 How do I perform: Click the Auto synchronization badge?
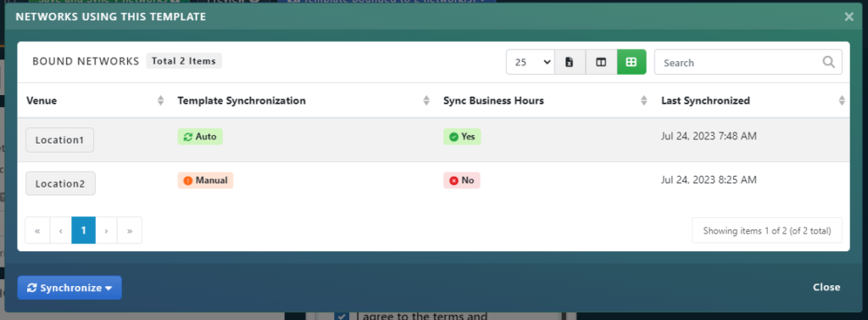(x=200, y=137)
